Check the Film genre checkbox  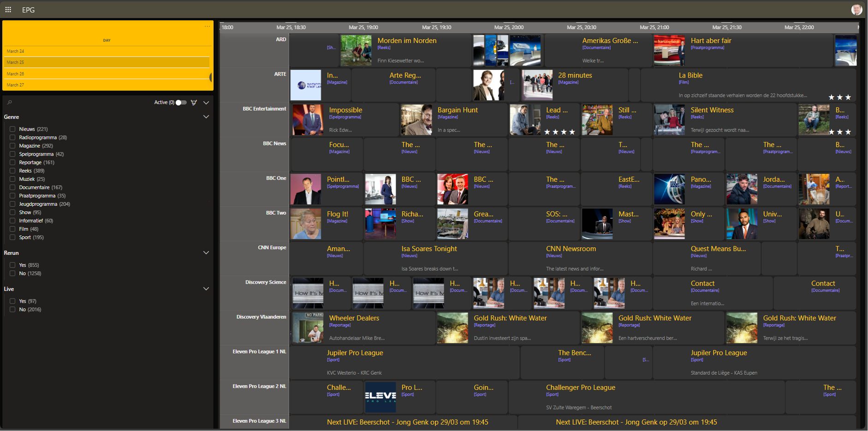click(x=12, y=229)
